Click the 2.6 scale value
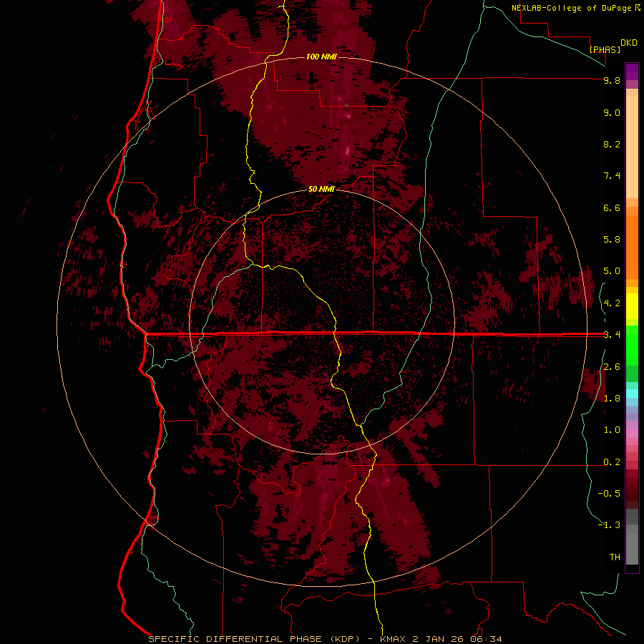This screenshot has width=644, height=644. pyautogui.click(x=612, y=367)
